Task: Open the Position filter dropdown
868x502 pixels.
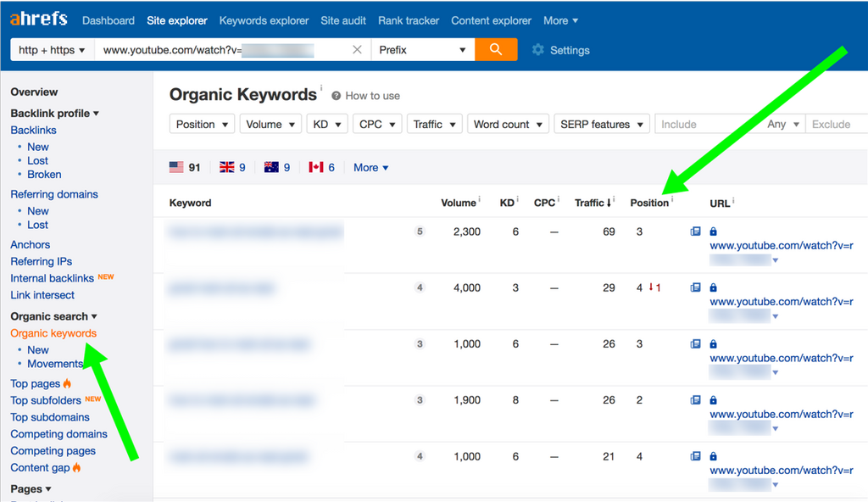Action: 203,125
